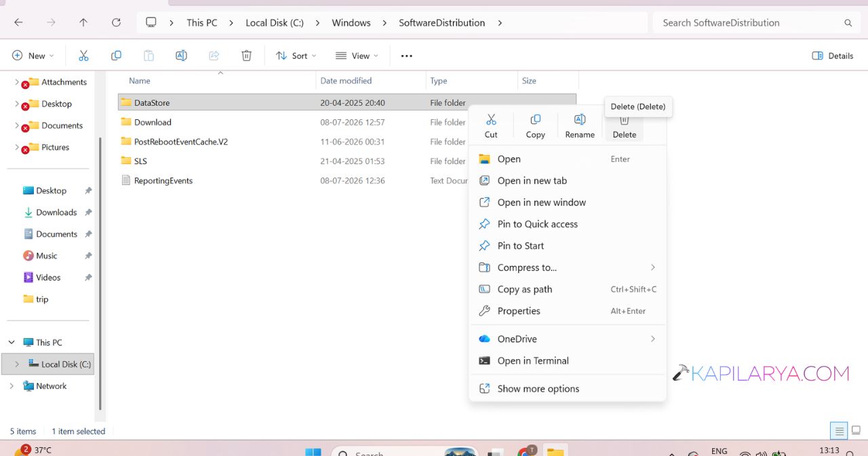Viewport: 868px width, 456px height.
Task: Toggle the Details pane button
Action: 833,56
